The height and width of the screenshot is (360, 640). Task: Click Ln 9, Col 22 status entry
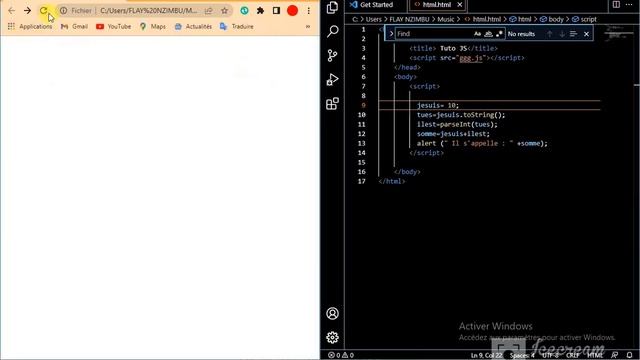[x=487, y=355]
